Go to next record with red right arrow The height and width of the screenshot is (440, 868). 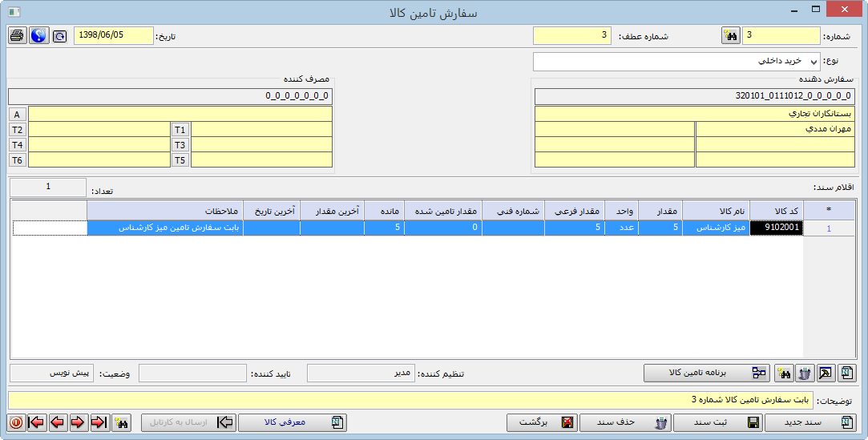tap(78, 422)
